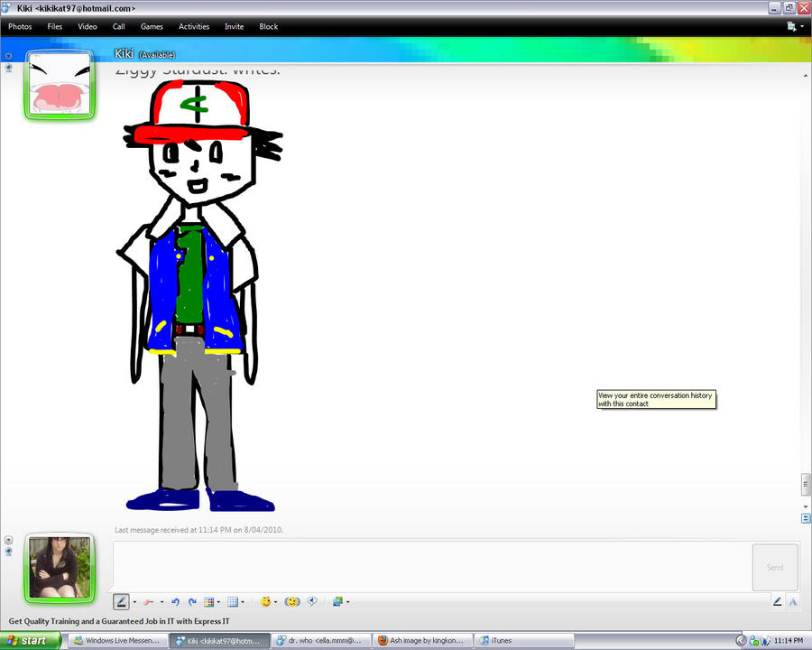Click the tray icon left of the clock
812x650 pixels.
coord(766,641)
